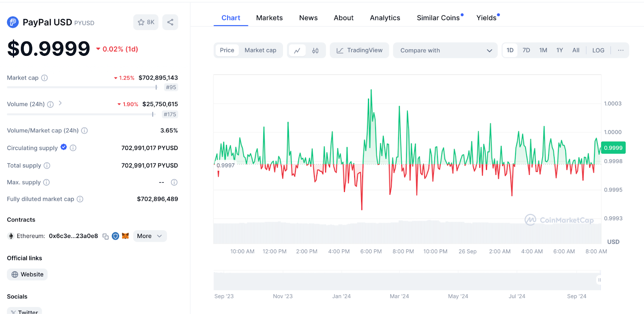The width and height of the screenshot is (644, 314).
Task: Click the Ethereum contract logo
Action: [x=11, y=236]
